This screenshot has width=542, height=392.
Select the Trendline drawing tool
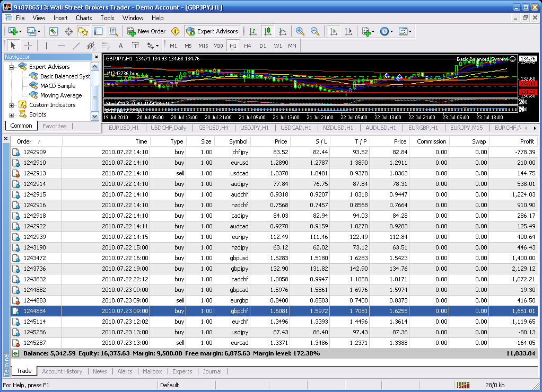76,46
